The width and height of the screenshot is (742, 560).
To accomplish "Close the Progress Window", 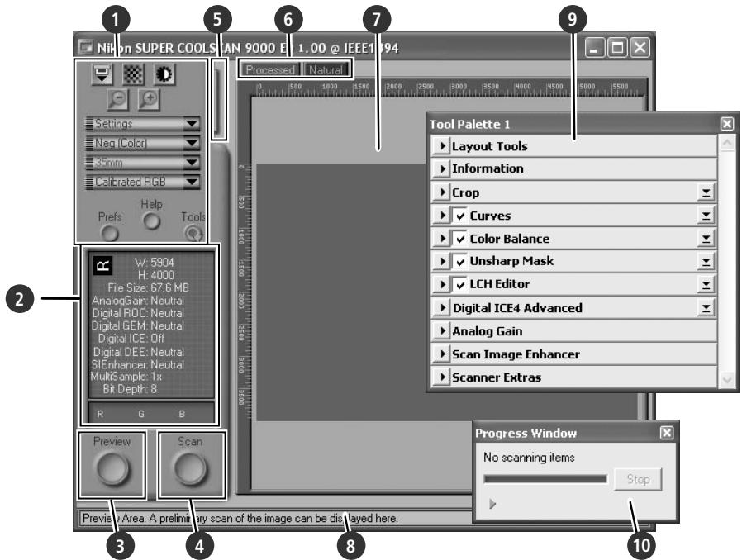I will [x=666, y=433].
